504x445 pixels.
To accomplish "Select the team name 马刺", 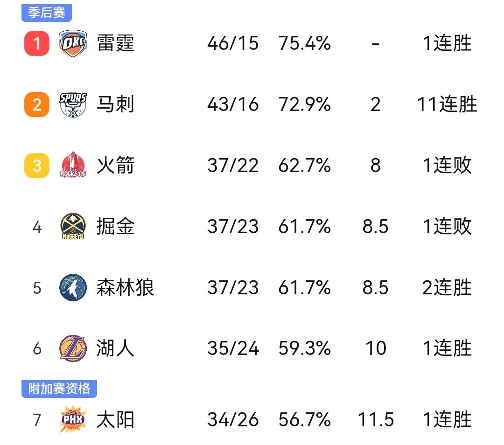I will 116,104.
